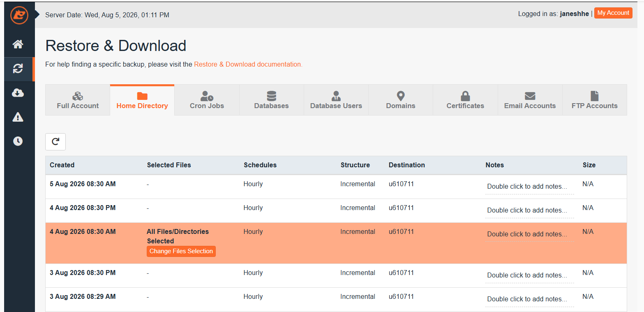This screenshot has width=644, height=312.
Task: Click the Size column header
Action: point(589,165)
